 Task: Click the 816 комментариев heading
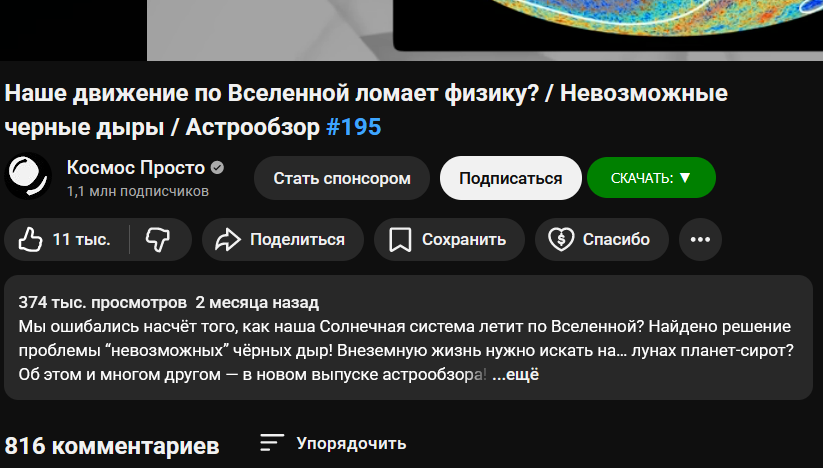click(x=111, y=445)
